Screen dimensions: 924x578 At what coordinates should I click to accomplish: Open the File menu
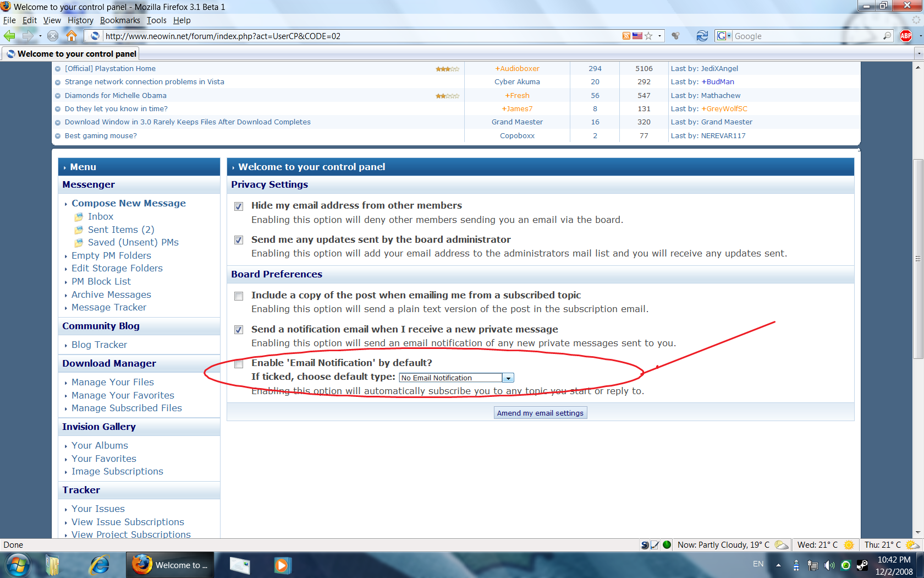9,20
